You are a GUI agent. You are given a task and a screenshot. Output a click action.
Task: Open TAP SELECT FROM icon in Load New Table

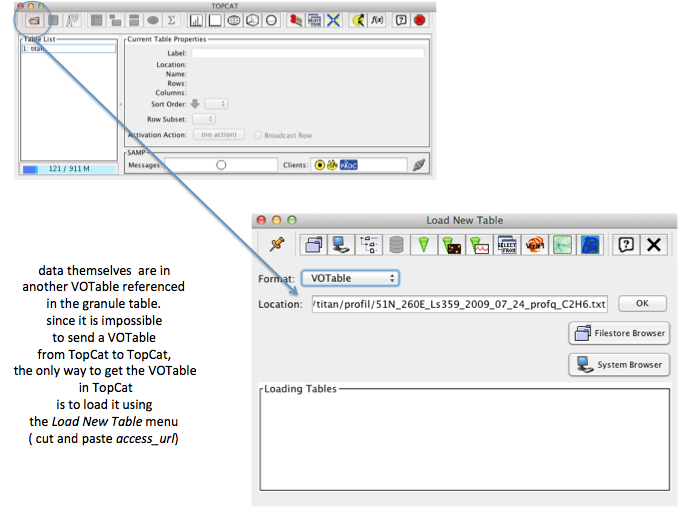[507, 245]
